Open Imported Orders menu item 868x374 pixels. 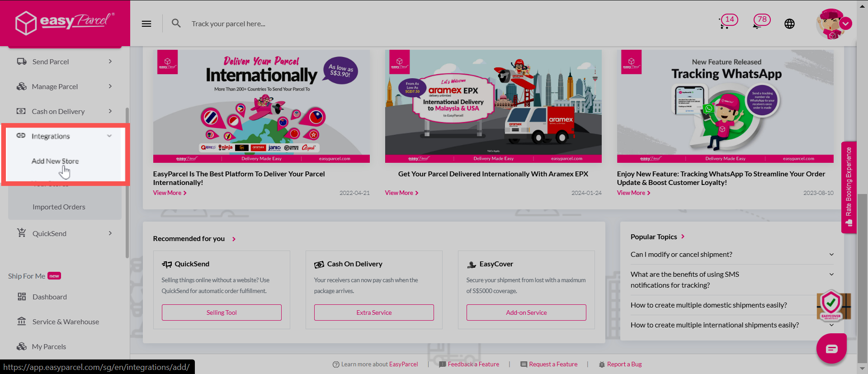[59, 207]
